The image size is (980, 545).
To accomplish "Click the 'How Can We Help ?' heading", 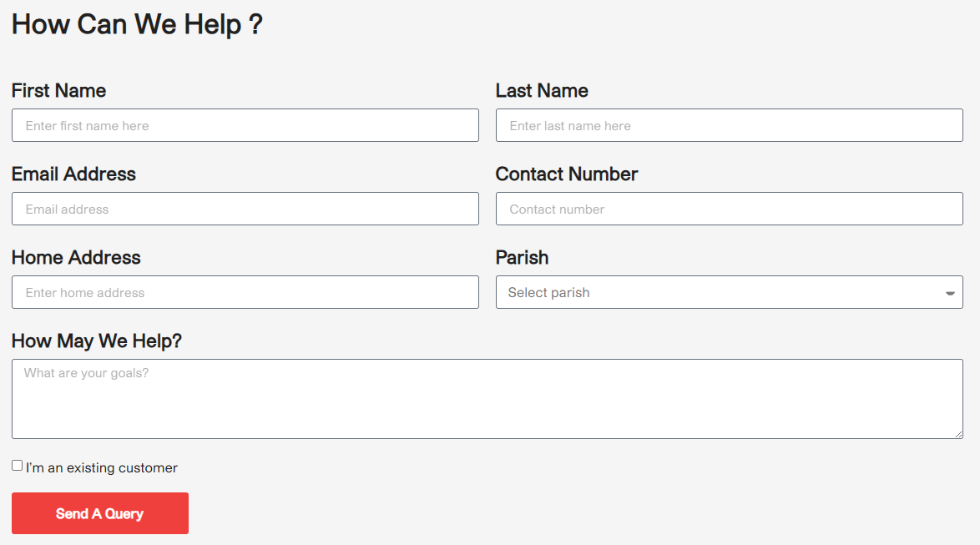I will click(x=137, y=24).
